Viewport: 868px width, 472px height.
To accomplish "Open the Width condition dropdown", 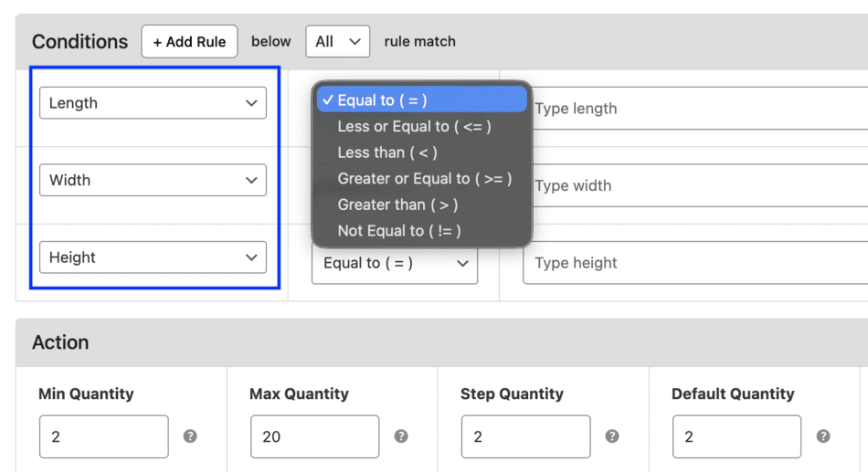I will coord(153,180).
